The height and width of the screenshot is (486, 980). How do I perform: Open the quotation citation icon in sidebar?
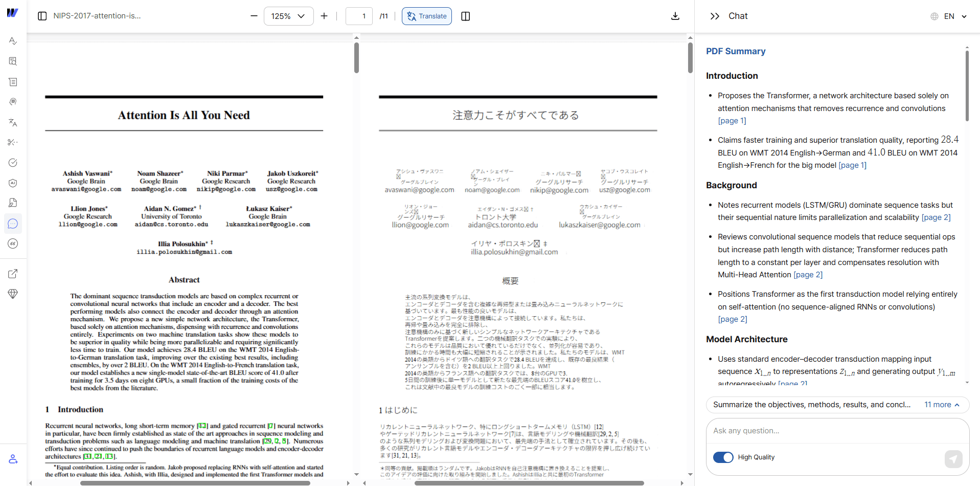(13, 244)
